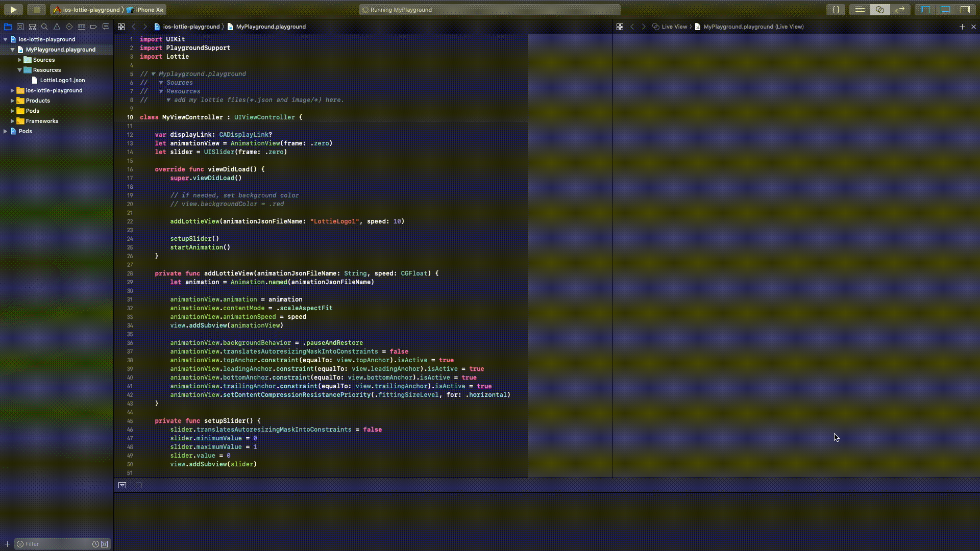This screenshot has width=980, height=551.
Task: Select LottieLogo1.json in Resources
Action: point(62,80)
